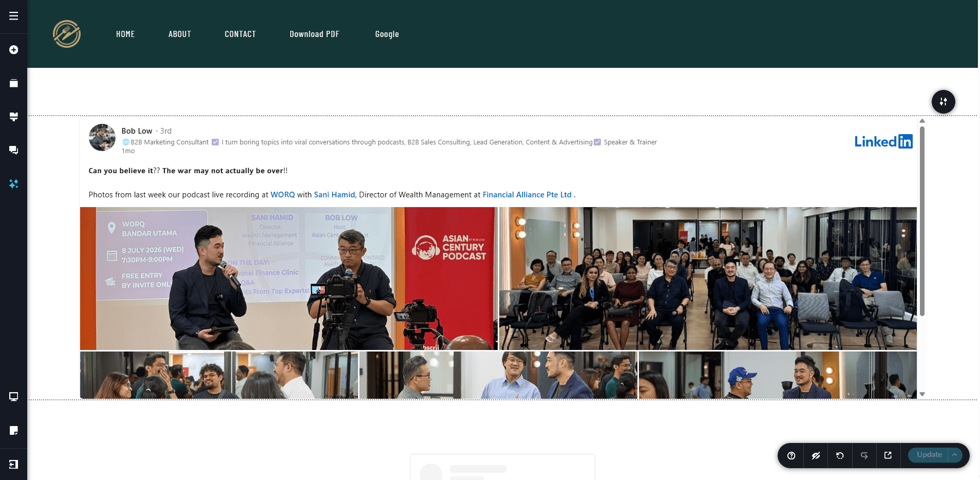Open the bottom photo with man in blue cap
The width and height of the screenshot is (980, 480).
click(x=778, y=375)
